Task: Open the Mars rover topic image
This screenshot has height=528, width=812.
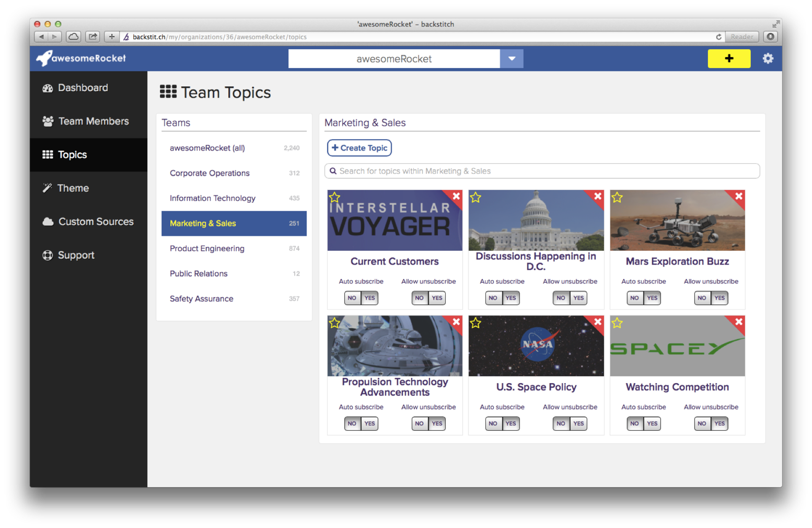Action: pyautogui.click(x=677, y=221)
